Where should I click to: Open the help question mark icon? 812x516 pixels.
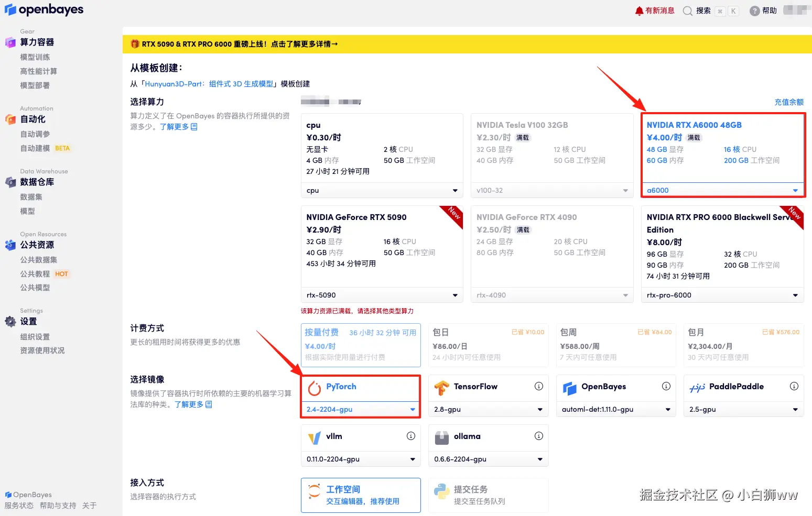tap(754, 11)
